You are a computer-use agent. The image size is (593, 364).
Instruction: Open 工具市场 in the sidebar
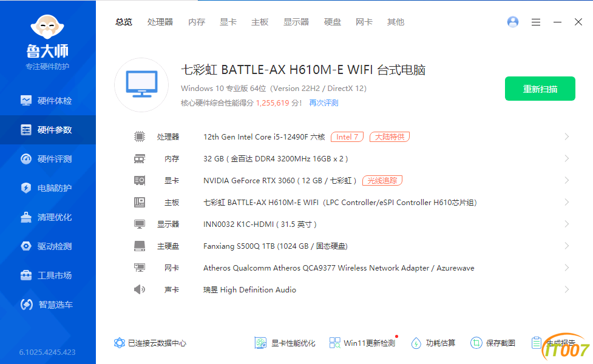click(x=48, y=275)
